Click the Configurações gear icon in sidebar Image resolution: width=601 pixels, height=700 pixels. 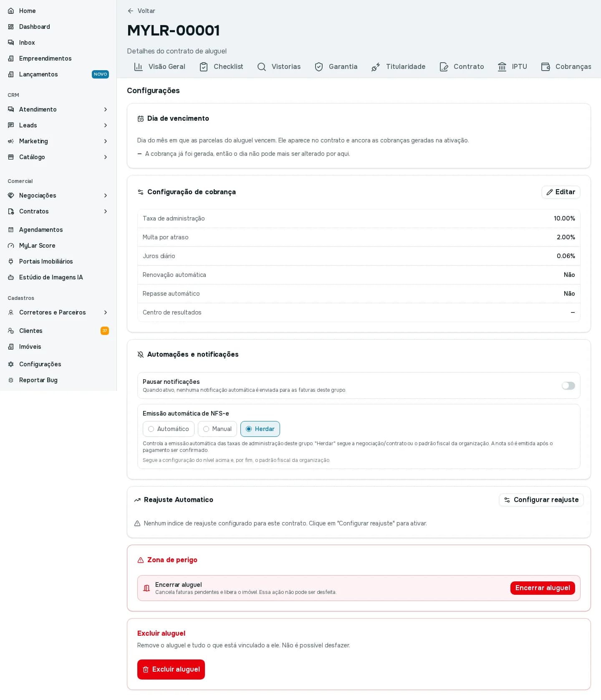click(x=11, y=364)
